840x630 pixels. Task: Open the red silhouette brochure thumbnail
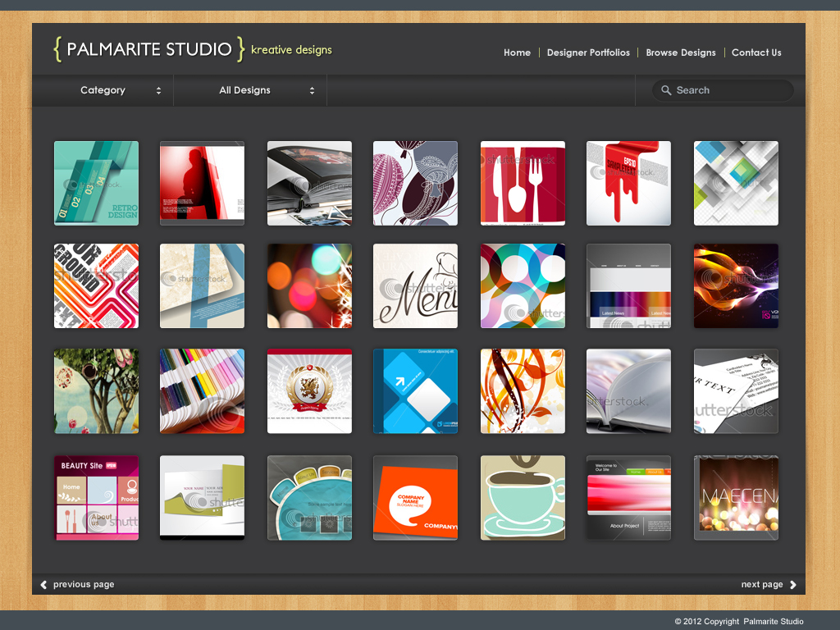[202, 183]
